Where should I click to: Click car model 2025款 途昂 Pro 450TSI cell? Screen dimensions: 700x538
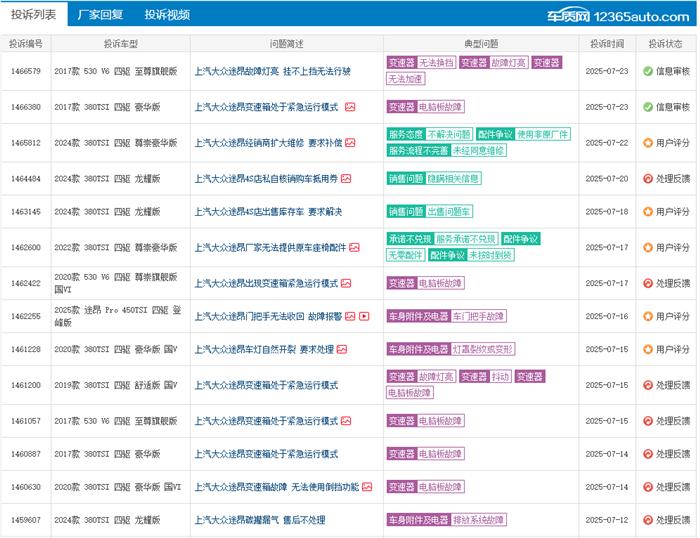coord(118,317)
